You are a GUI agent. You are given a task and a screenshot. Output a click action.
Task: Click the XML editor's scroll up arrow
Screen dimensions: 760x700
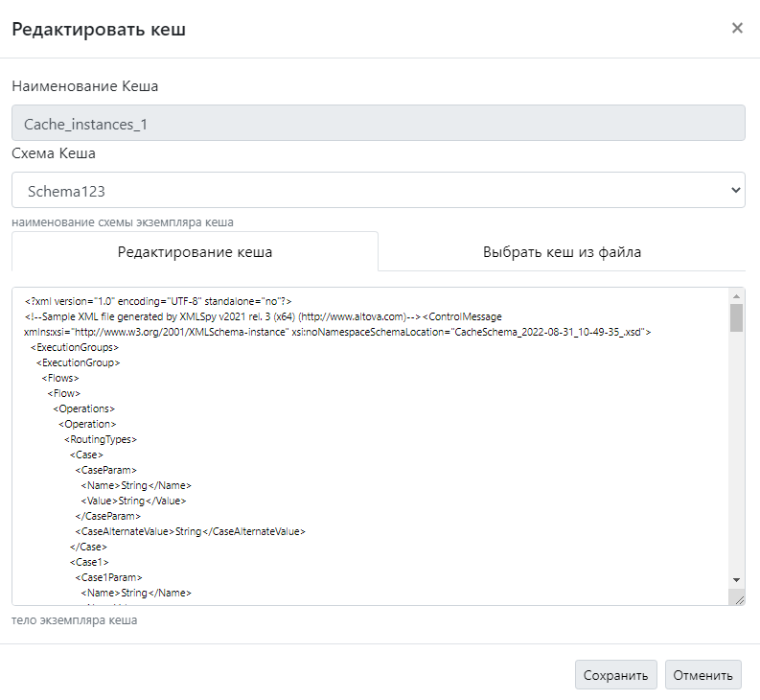pos(736,295)
